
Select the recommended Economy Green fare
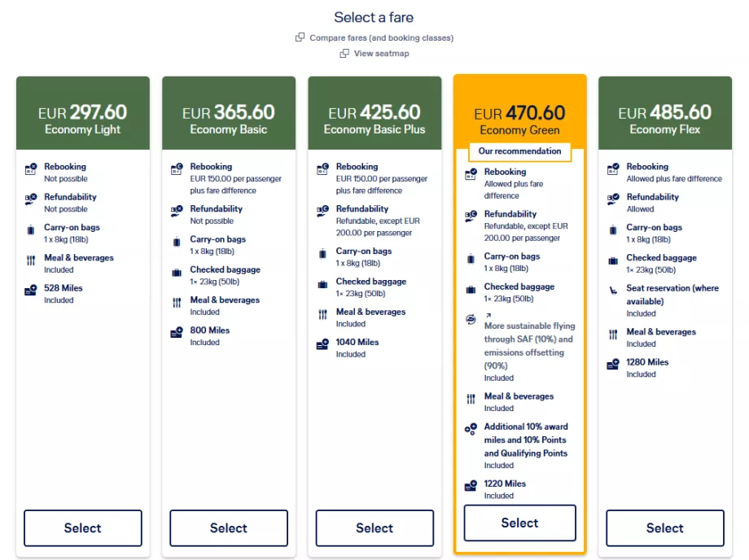(519, 523)
